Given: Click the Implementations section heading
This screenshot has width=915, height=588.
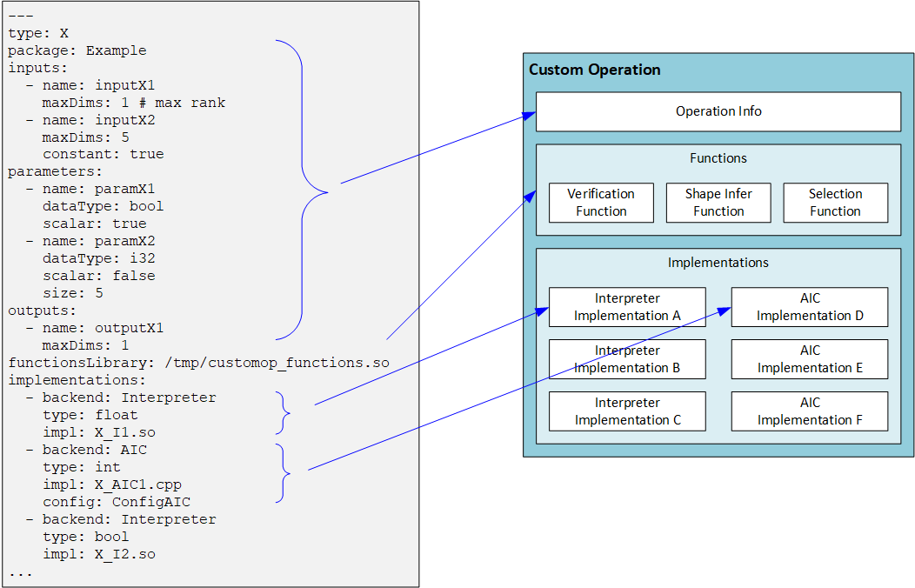Looking at the screenshot, I should coord(718,262).
